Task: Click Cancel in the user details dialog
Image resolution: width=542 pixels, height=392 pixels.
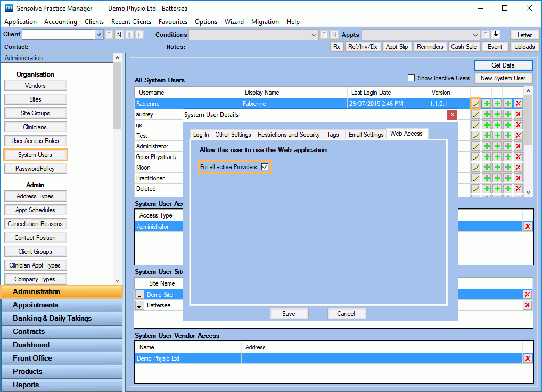Action: pos(346,314)
